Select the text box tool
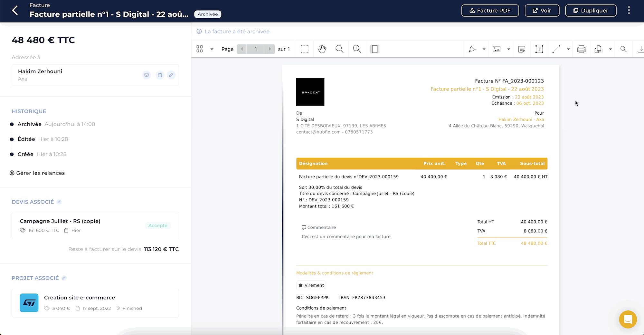The height and width of the screenshot is (335, 644). tap(539, 49)
